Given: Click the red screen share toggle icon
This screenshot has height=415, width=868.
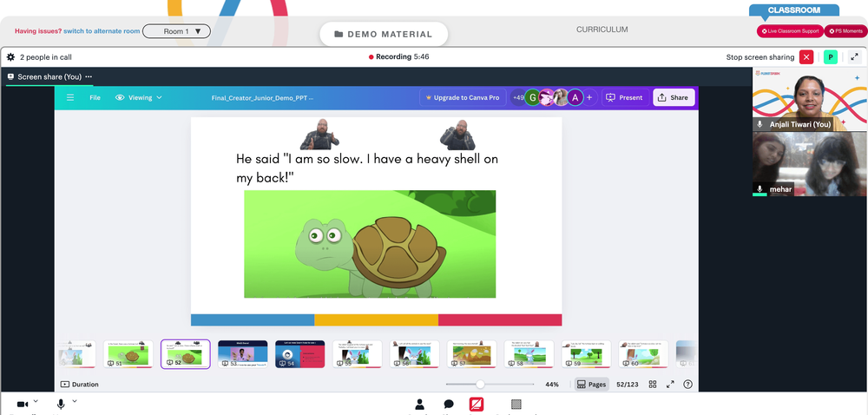Looking at the screenshot, I should (477, 405).
